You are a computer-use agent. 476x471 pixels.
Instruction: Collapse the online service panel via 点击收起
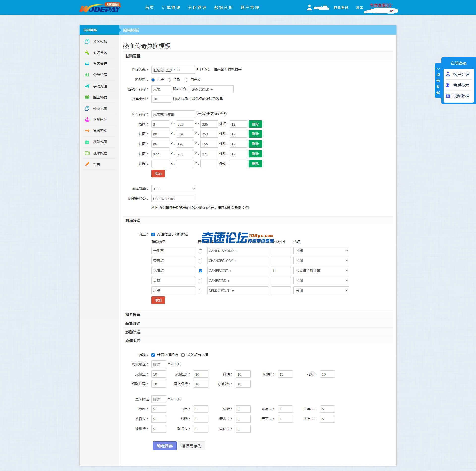[x=438, y=81]
